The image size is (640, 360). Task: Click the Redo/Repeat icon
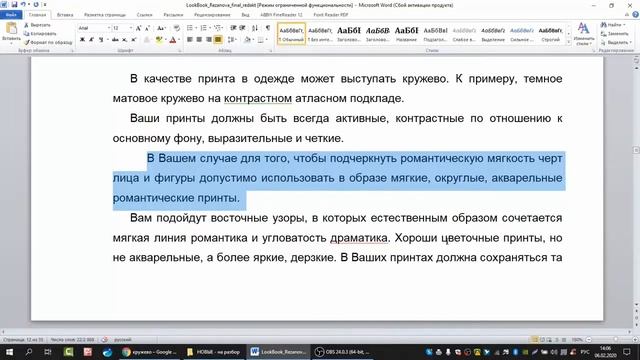pyautogui.click(x=36, y=4)
